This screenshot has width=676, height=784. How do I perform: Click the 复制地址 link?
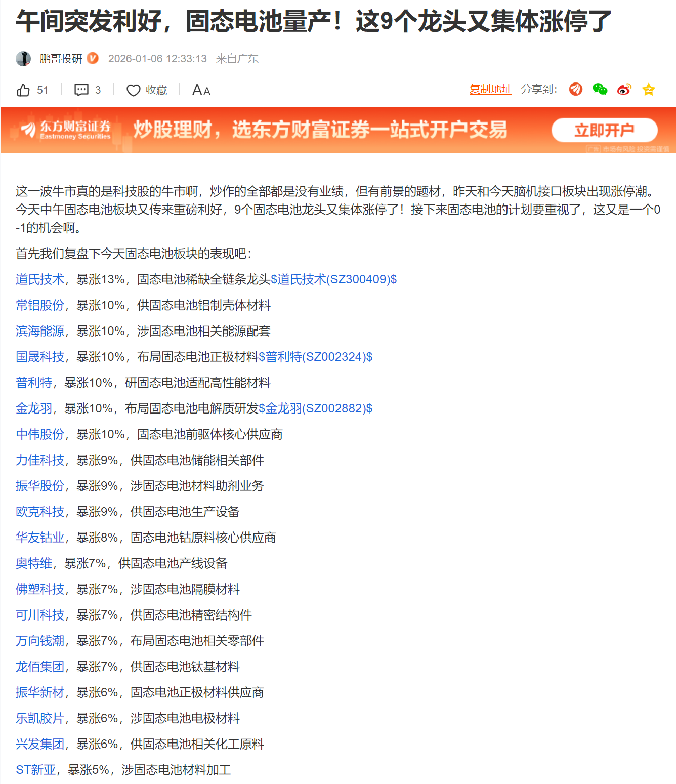click(x=490, y=89)
